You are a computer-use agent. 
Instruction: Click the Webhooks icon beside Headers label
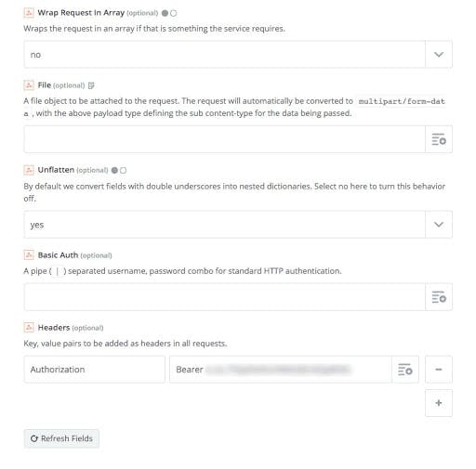(29, 327)
